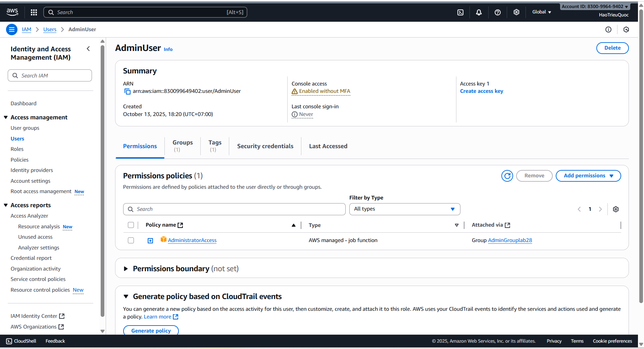
Task: Open the AWS services grid menu
Action: coord(34,12)
